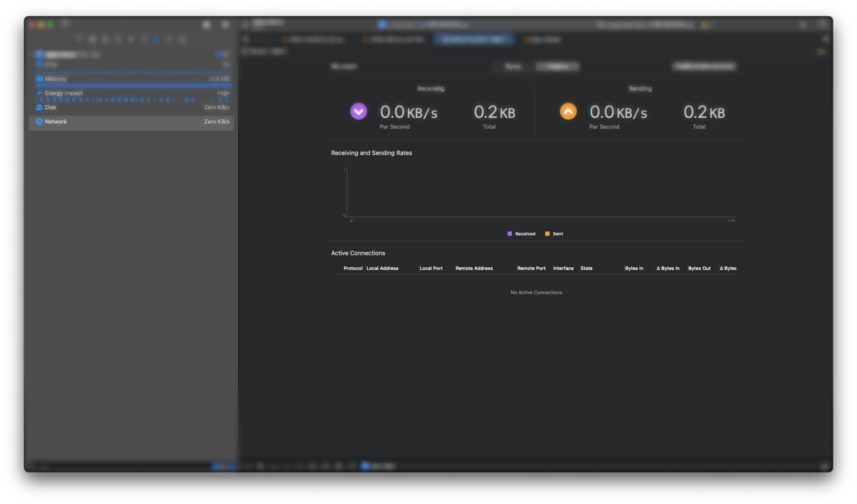Select the first orange breadcrumb tab
Screen dimensions: 857x504
click(x=313, y=39)
